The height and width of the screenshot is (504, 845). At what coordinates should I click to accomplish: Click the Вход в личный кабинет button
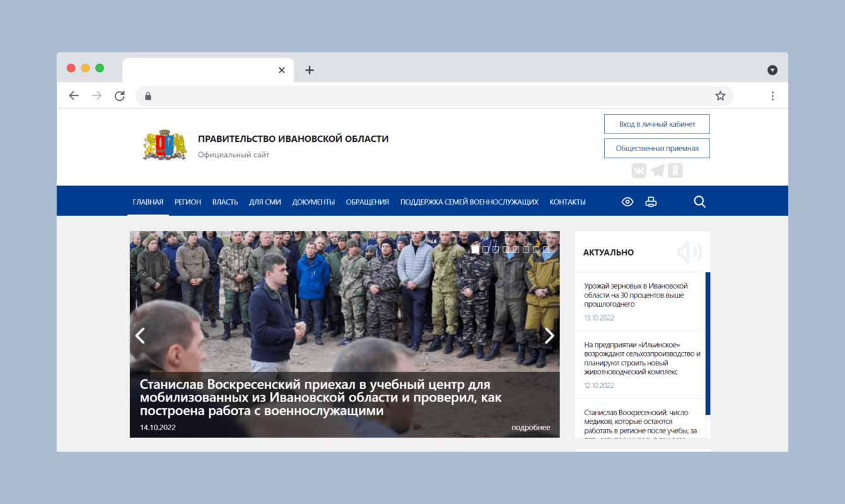[x=656, y=123]
